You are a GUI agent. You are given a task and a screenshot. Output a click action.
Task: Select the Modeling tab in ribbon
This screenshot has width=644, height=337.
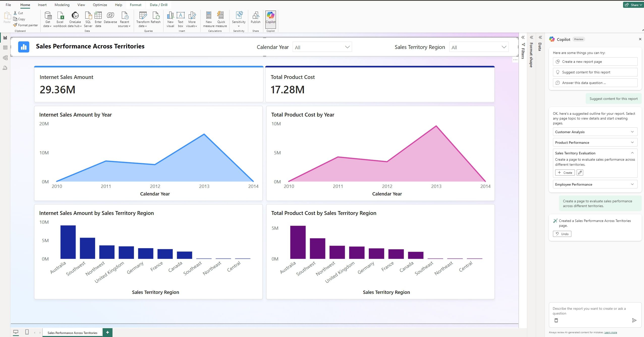tap(62, 5)
